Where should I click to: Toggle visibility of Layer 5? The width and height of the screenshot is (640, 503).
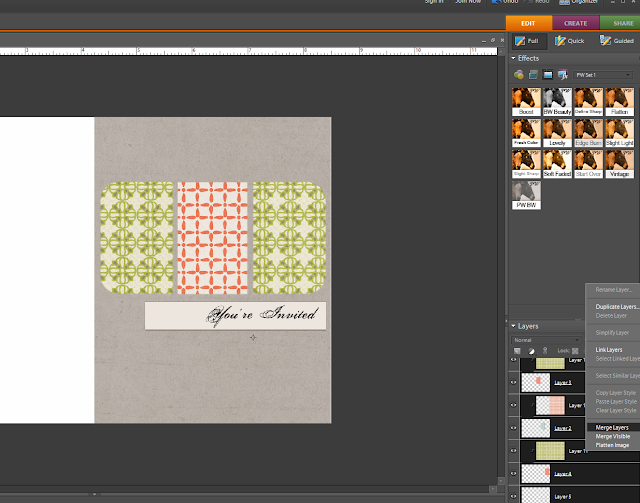514,496
